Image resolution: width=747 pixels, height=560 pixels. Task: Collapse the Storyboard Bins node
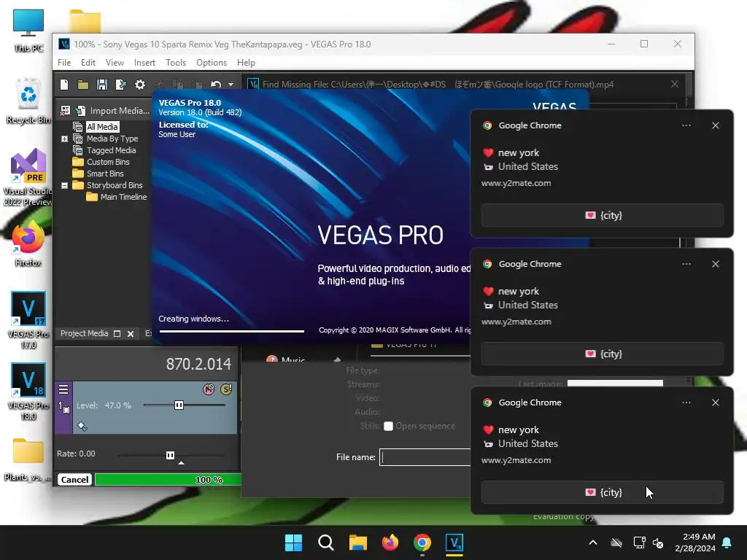(x=65, y=185)
